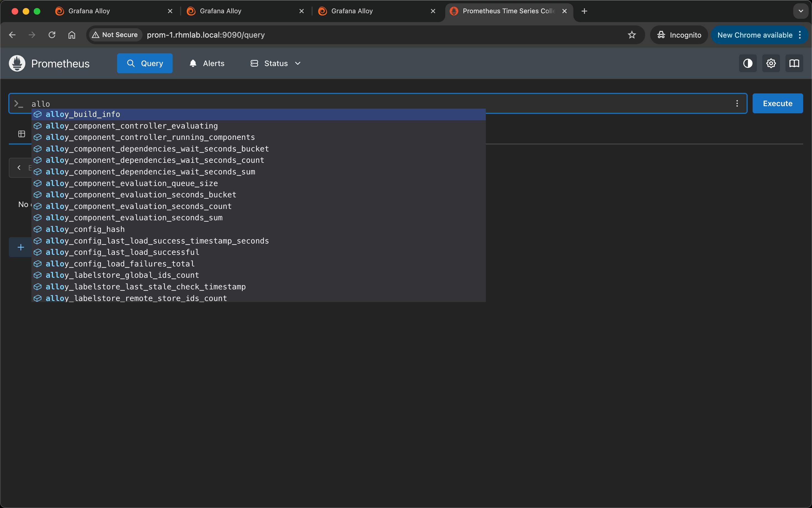
Task: Click the Not Secure site warning
Action: [115, 35]
